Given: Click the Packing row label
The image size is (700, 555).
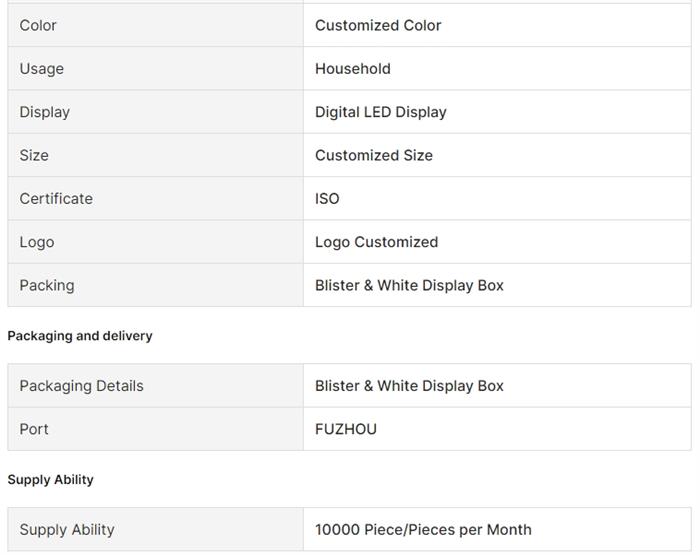Looking at the screenshot, I should 46,285.
